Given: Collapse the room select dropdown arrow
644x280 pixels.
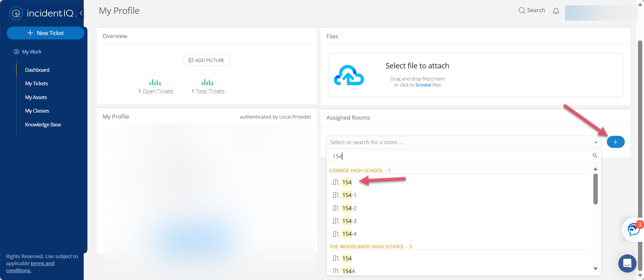Looking at the screenshot, I should click(596, 142).
